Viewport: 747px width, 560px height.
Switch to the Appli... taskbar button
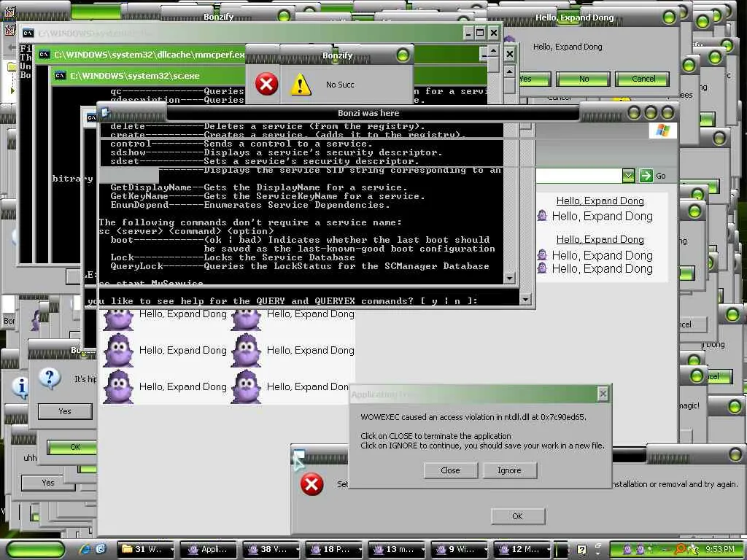click(x=207, y=550)
